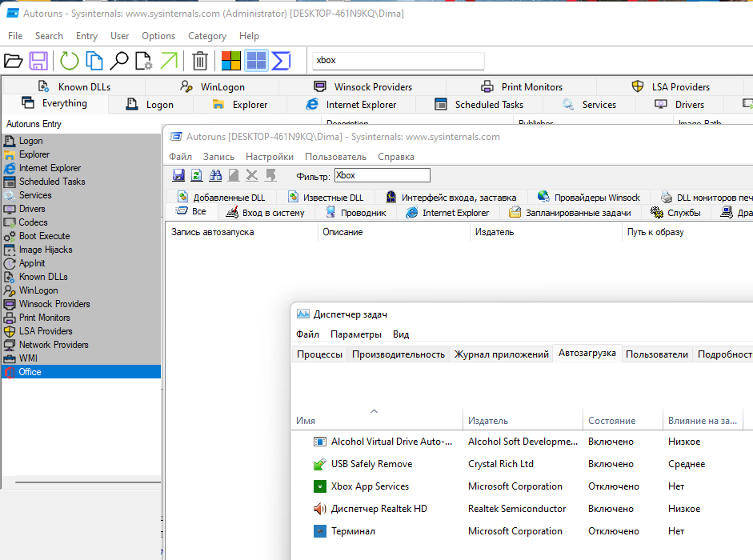This screenshot has height=560, width=753.
Task: Click the green Refresh icon in Autoruns toolbar
Action: tap(69, 61)
